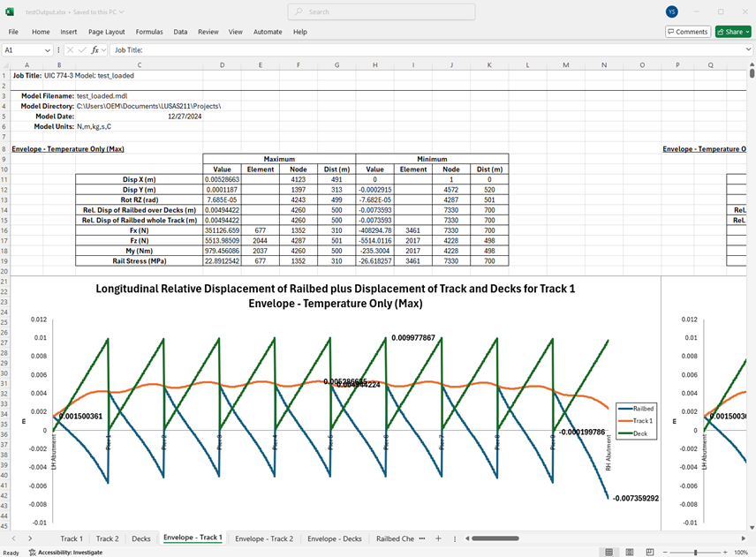The height and width of the screenshot is (557, 756).
Task: Expand the formula bar
Action: tap(747, 50)
